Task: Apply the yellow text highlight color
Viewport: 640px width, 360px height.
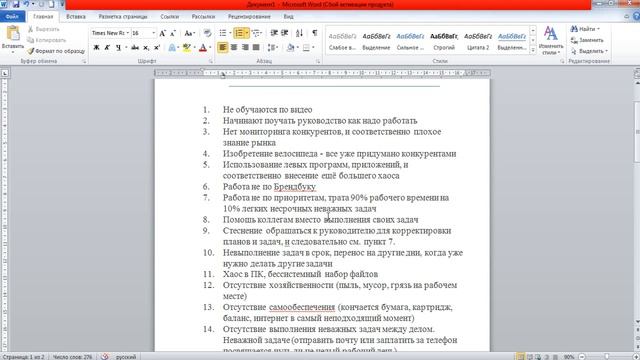Action: pyautogui.click(x=187, y=48)
